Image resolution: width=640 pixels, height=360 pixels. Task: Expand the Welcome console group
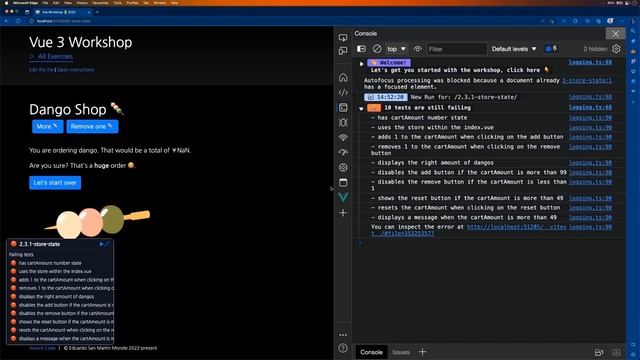pos(361,63)
